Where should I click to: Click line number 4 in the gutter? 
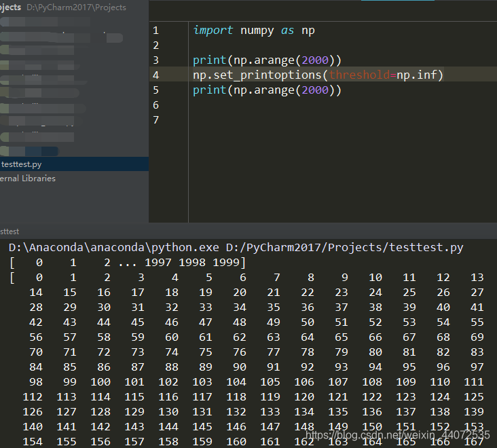[155, 75]
